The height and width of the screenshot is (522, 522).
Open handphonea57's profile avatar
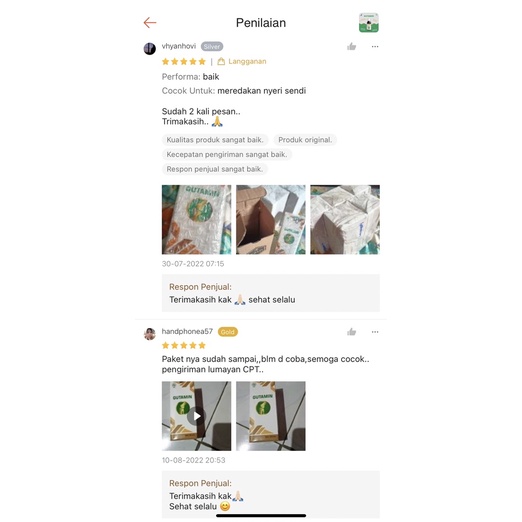click(150, 334)
